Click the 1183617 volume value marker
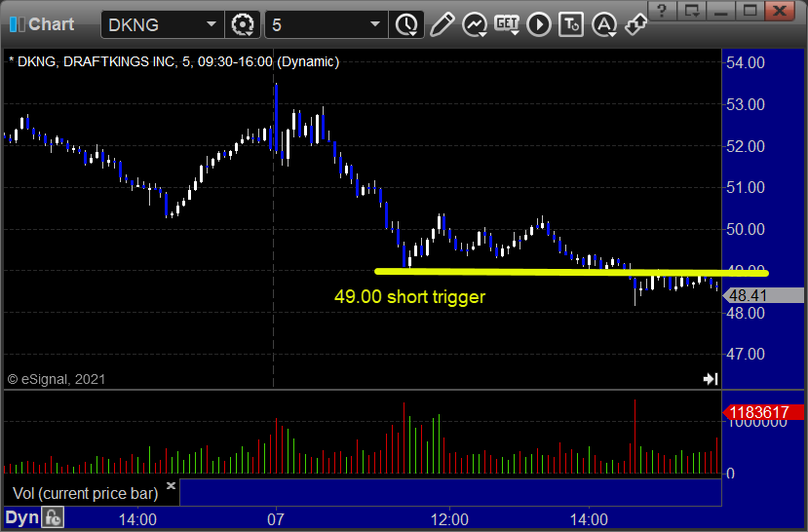The image size is (808, 532). [x=763, y=412]
